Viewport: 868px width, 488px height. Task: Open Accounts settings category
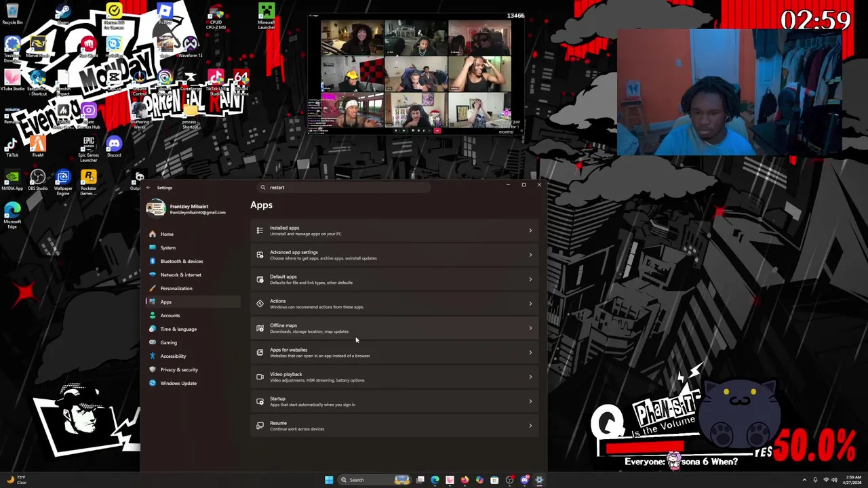pyautogui.click(x=193, y=315)
